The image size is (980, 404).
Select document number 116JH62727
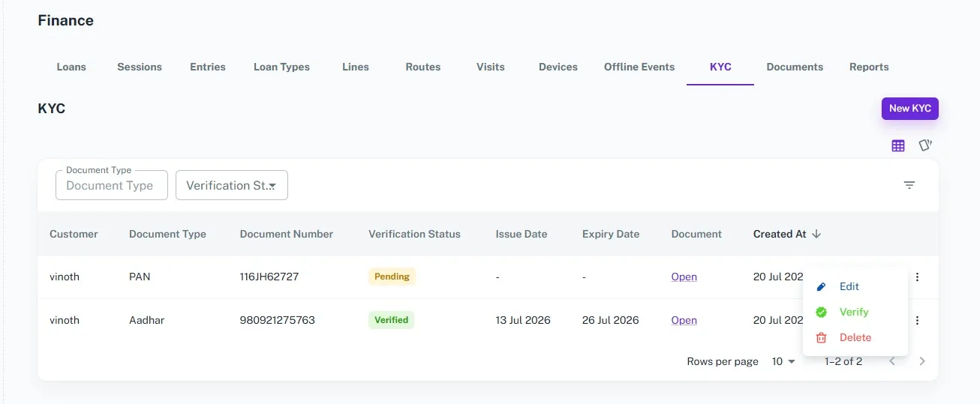[x=269, y=277]
